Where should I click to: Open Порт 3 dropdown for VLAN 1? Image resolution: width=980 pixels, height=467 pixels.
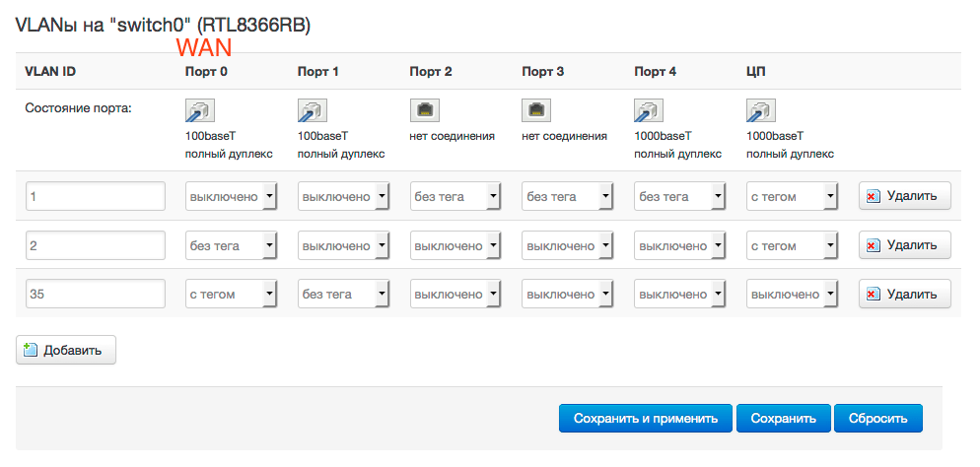[568, 197]
